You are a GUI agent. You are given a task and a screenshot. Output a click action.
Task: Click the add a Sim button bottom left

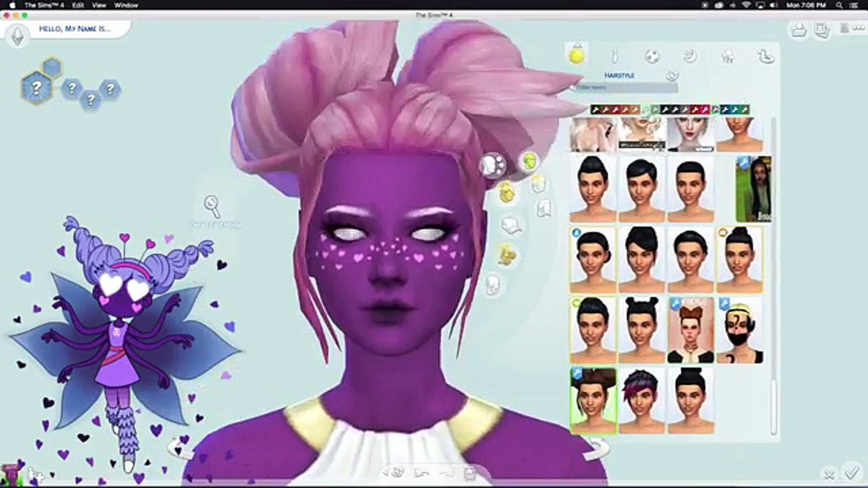coord(35,475)
